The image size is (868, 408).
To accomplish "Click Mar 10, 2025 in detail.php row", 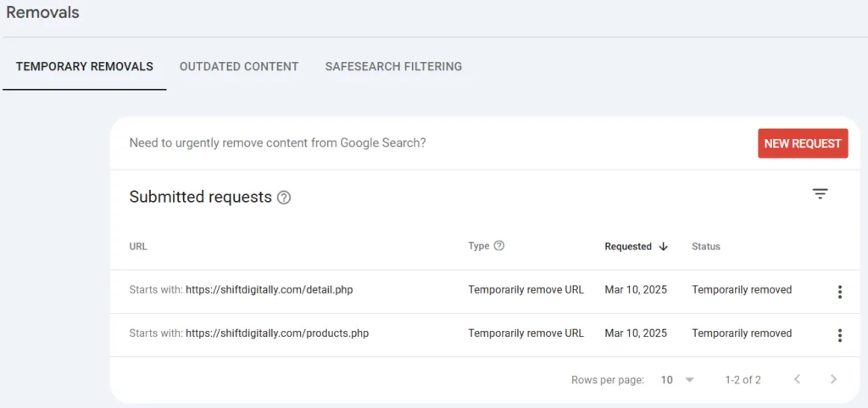I will click(636, 289).
